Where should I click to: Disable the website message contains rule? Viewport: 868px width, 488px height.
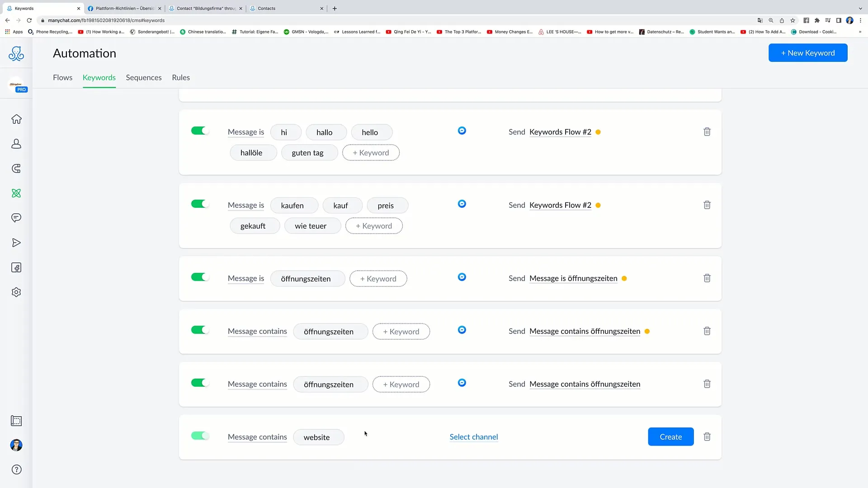[200, 436]
